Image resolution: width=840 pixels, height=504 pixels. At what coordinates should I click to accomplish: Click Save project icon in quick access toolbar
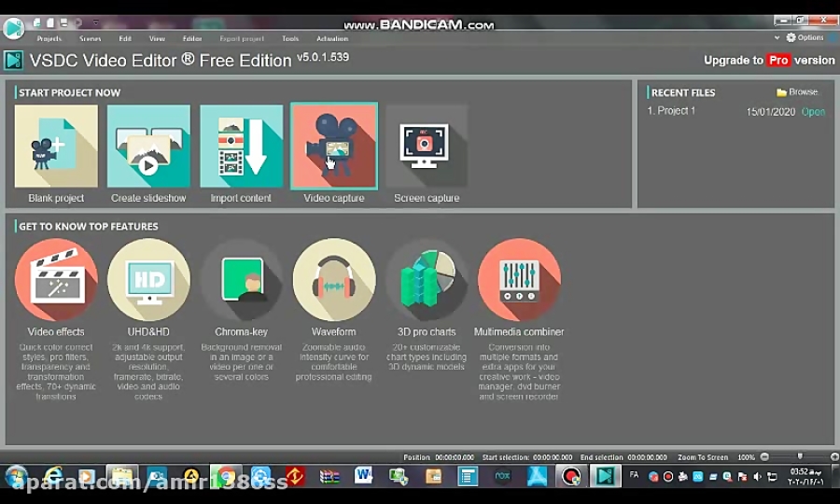point(63,22)
